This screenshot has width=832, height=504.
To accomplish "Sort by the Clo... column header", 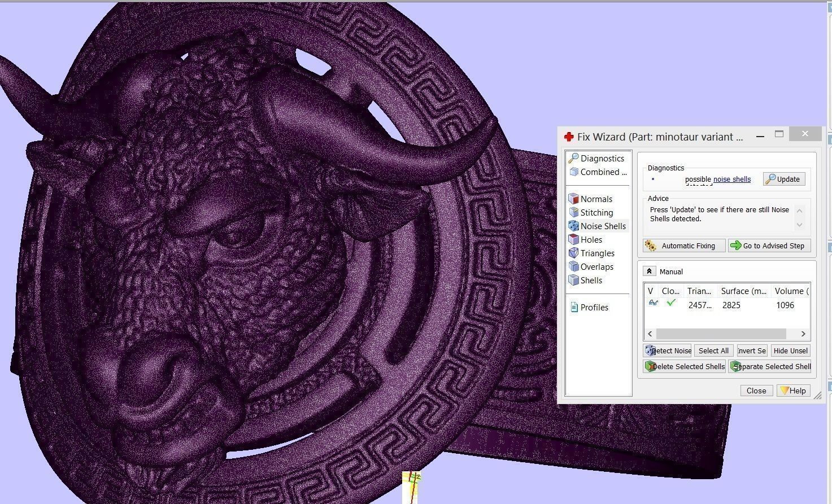I will click(x=670, y=291).
